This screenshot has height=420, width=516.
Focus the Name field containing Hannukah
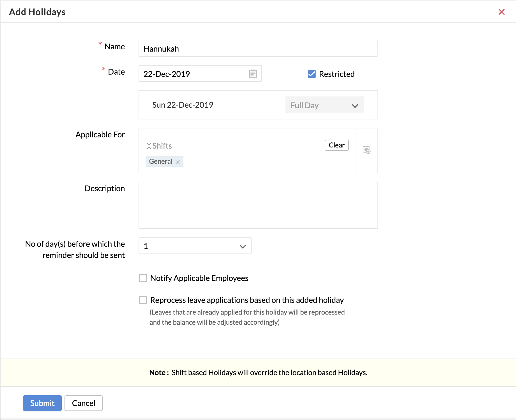pos(258,49)
